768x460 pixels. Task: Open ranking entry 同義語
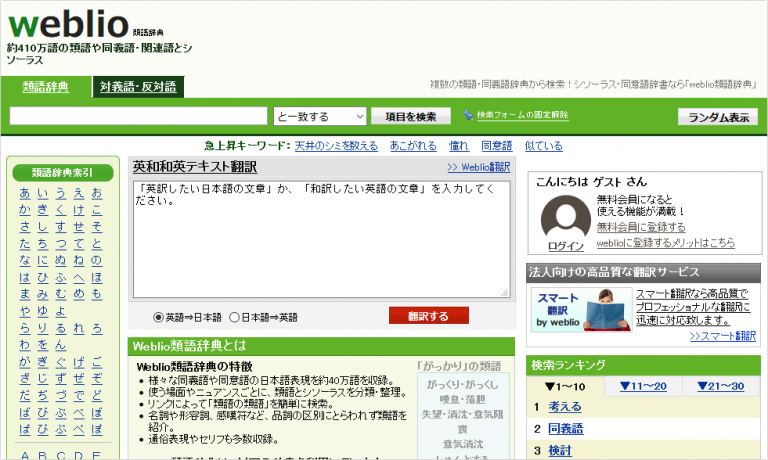(566, 429)
